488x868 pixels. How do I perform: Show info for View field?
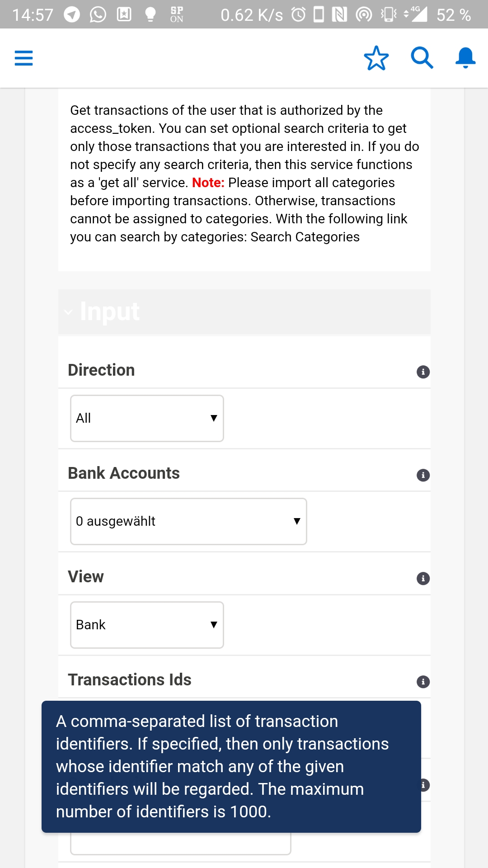[423, 578]
